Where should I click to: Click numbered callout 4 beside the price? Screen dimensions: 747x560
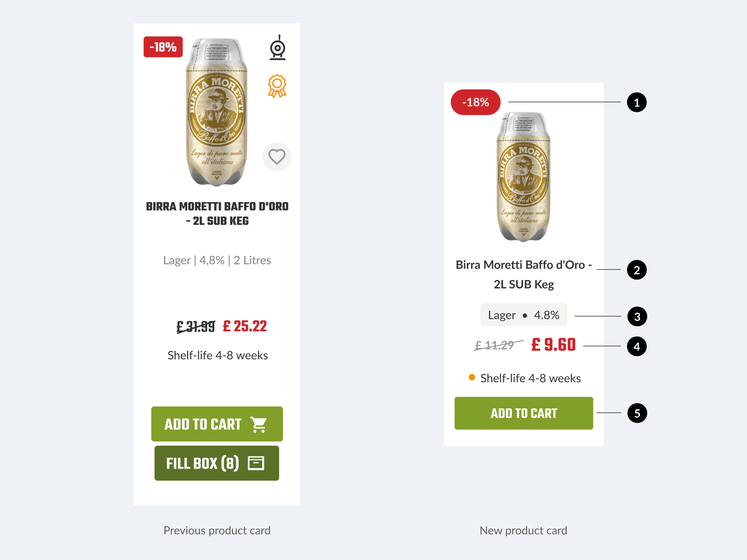point(637,346)
